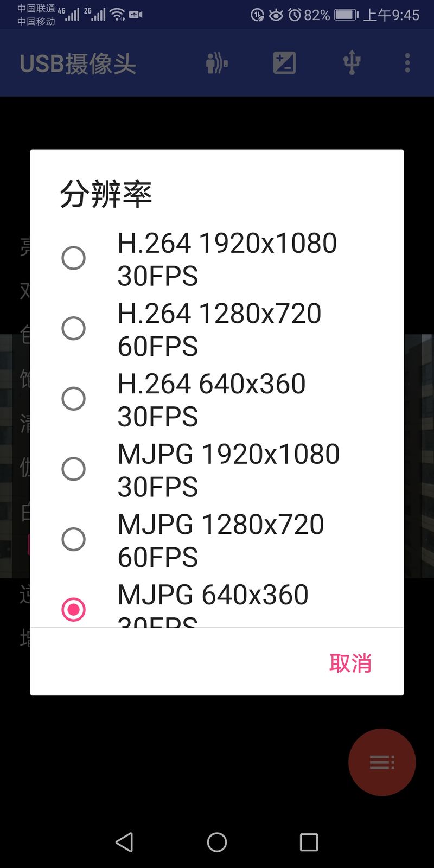Open the three-dot overflow menu
The width and height of the screenshot is (434, 868).
[407, 63]
